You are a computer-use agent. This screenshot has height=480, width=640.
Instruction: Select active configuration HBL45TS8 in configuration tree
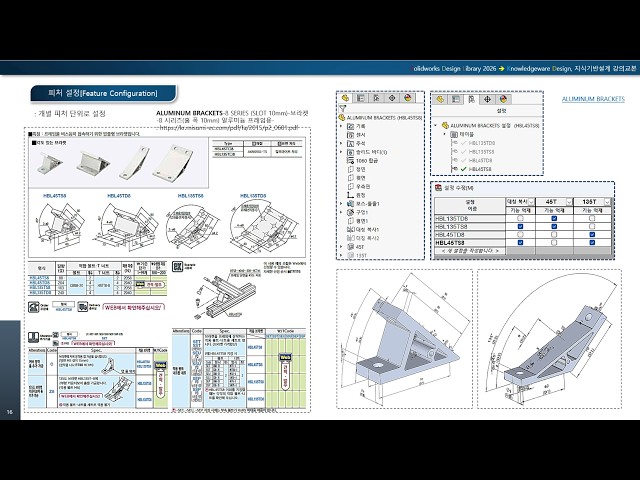tap(480, 169)
